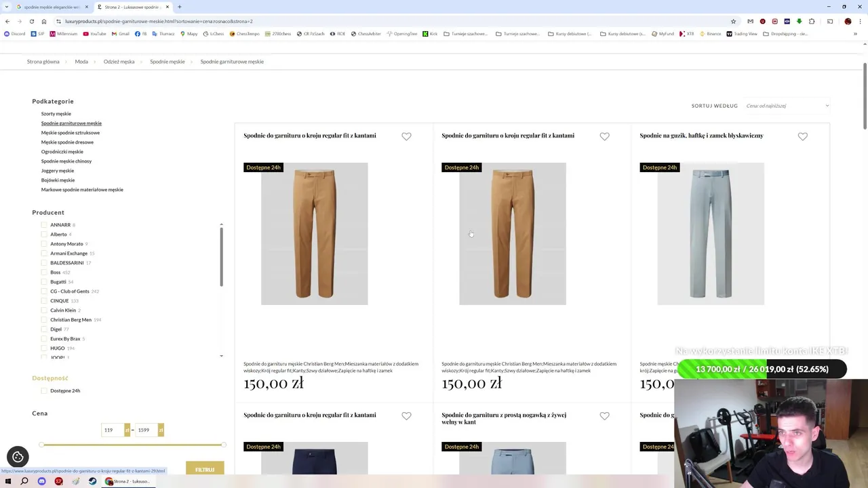Enable Armani Exchange filter

pos(44,253)
